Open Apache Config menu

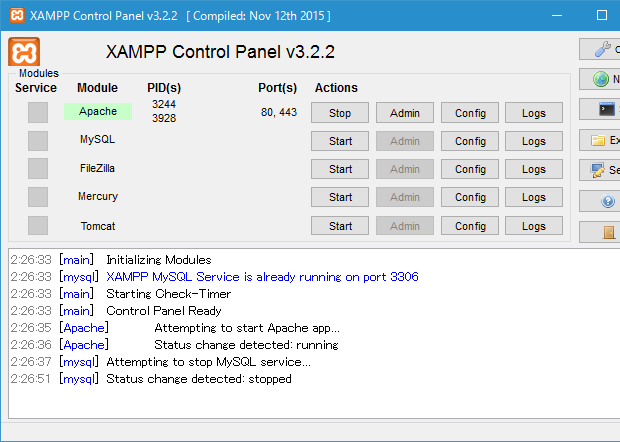[x=470, y=113]
